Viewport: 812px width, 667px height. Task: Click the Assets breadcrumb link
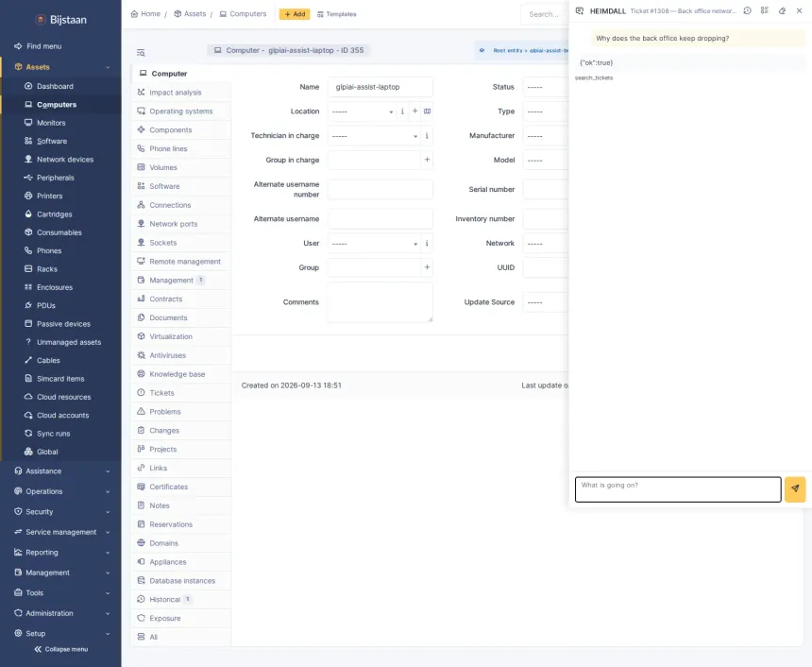pos(190,14)
